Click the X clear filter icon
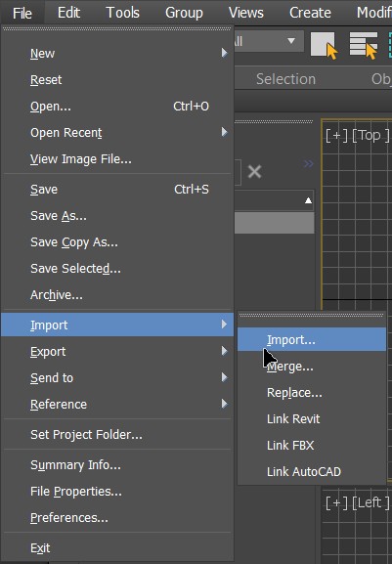 [254, 172]
